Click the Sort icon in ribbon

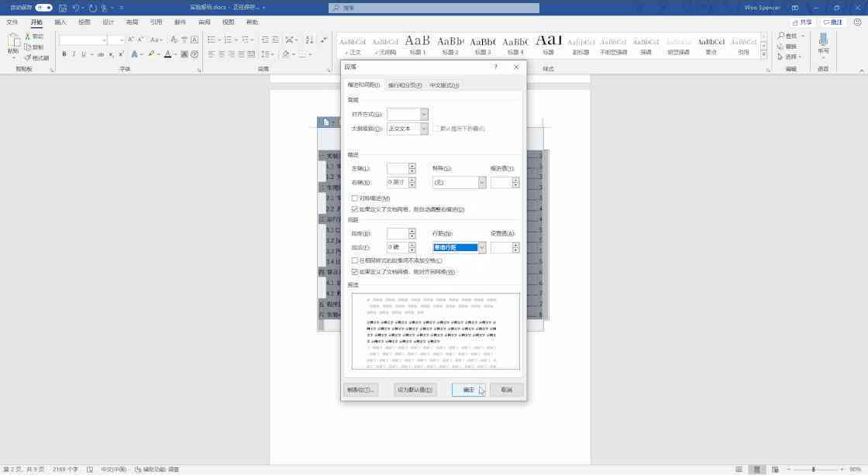click(x=309, y=40)
